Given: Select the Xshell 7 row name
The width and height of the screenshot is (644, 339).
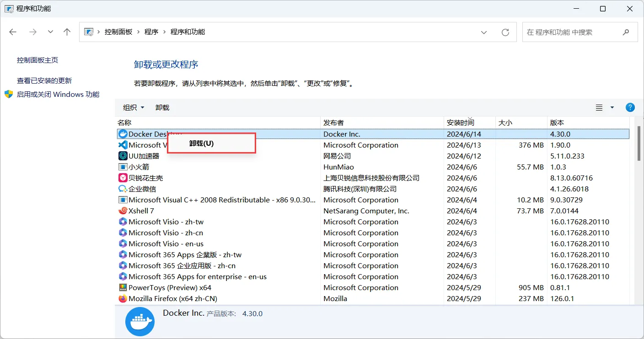Looking at the screenshot, I should pyautogui.click(x=141, y=211).
